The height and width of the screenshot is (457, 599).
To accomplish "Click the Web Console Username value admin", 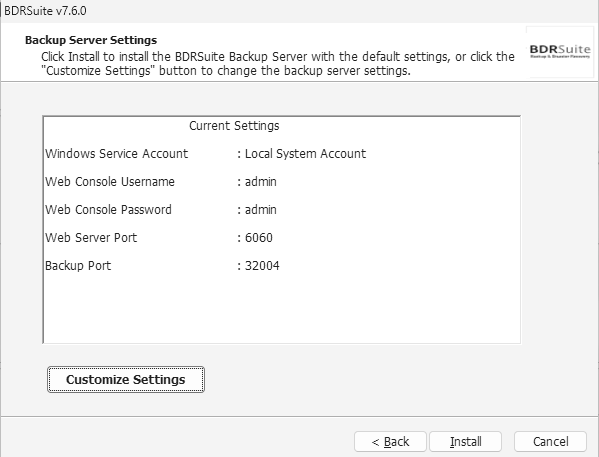I will point(261,182).
